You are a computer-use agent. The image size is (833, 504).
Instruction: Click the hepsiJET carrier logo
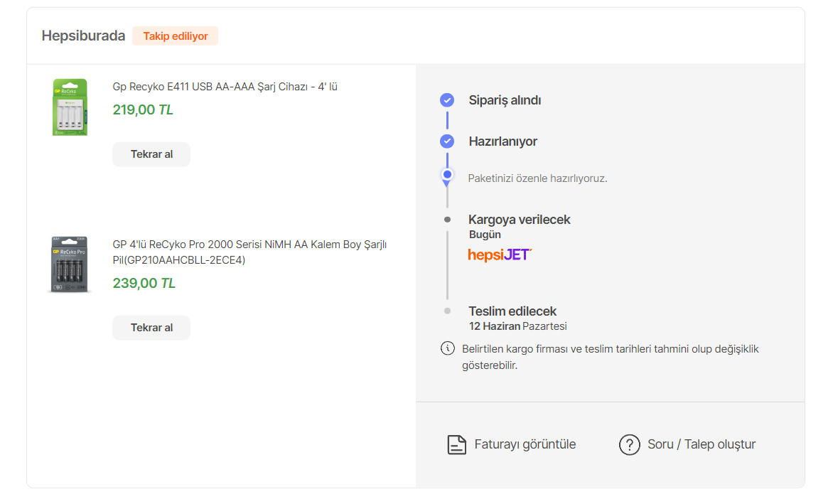[500, 254]
